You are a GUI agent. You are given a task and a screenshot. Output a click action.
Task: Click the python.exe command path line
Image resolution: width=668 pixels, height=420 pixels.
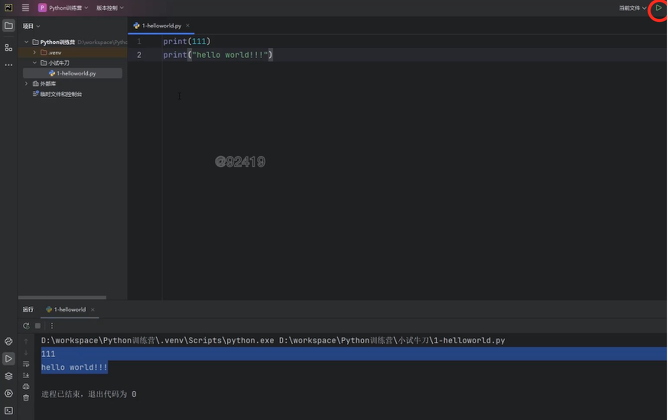(x=273, y=340)
